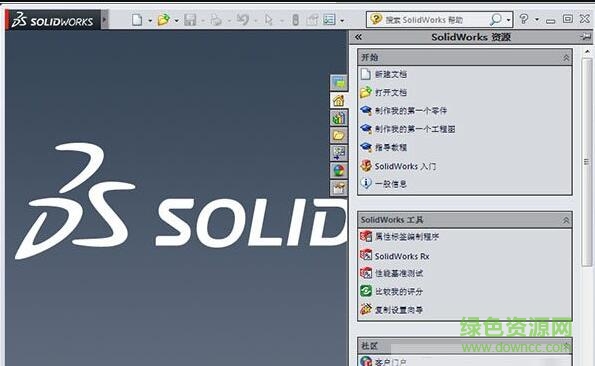Expand the New document dropdown arrow
This screenshot has height=366, width=595.
tap(150, 20)
